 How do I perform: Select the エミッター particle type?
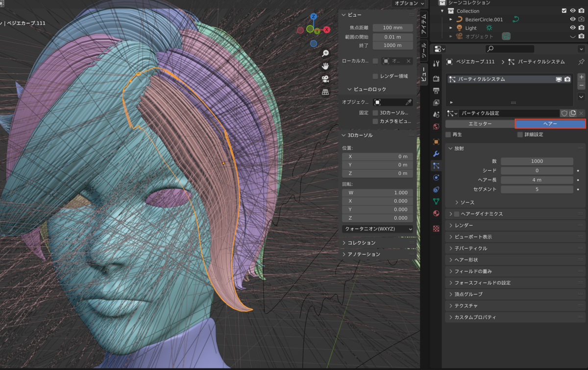coord(480,124)
